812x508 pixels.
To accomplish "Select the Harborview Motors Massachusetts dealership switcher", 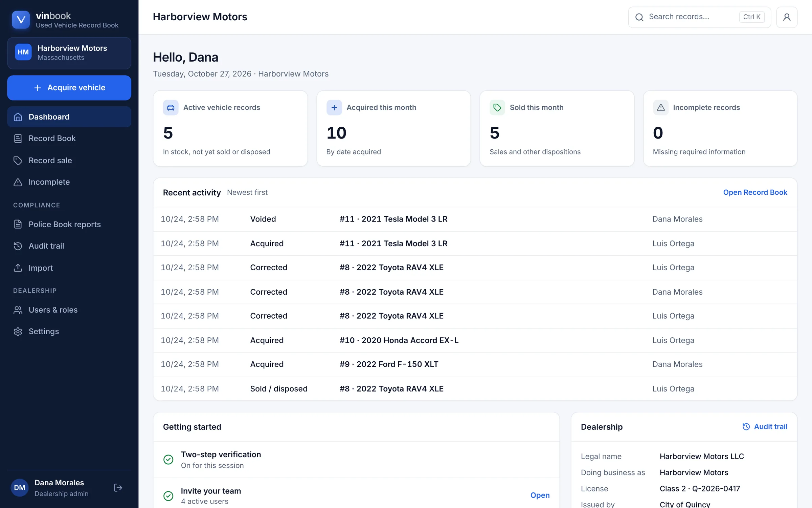I will [x=69, y=53].
